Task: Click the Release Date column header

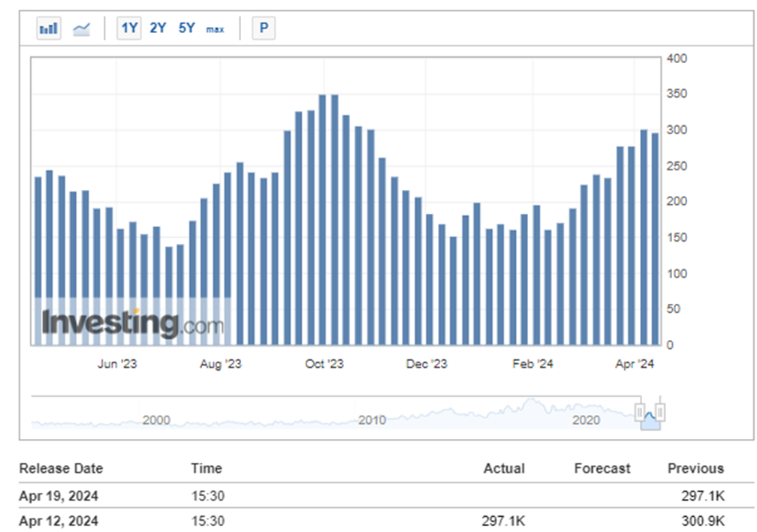Action: 61,468
